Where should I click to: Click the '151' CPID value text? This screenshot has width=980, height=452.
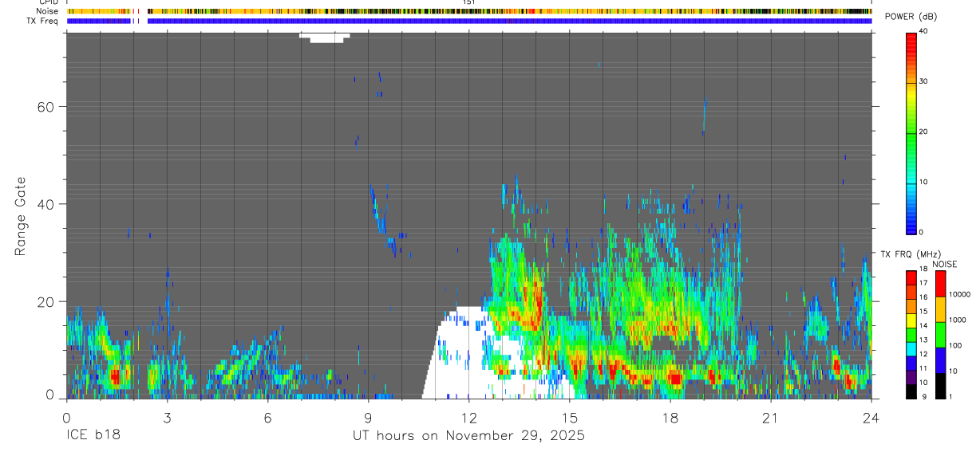pos(470,2)
